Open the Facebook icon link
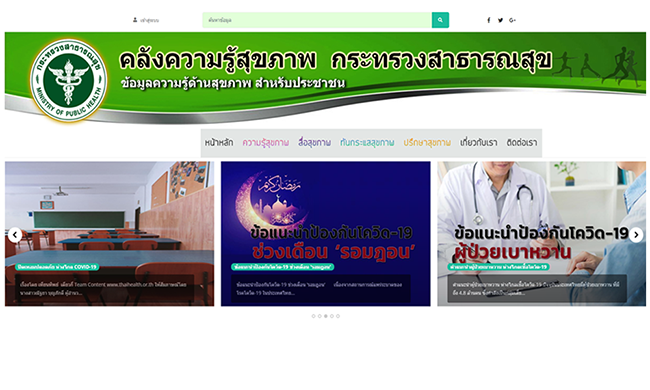The image size is (650, 390). pos(489,20)
